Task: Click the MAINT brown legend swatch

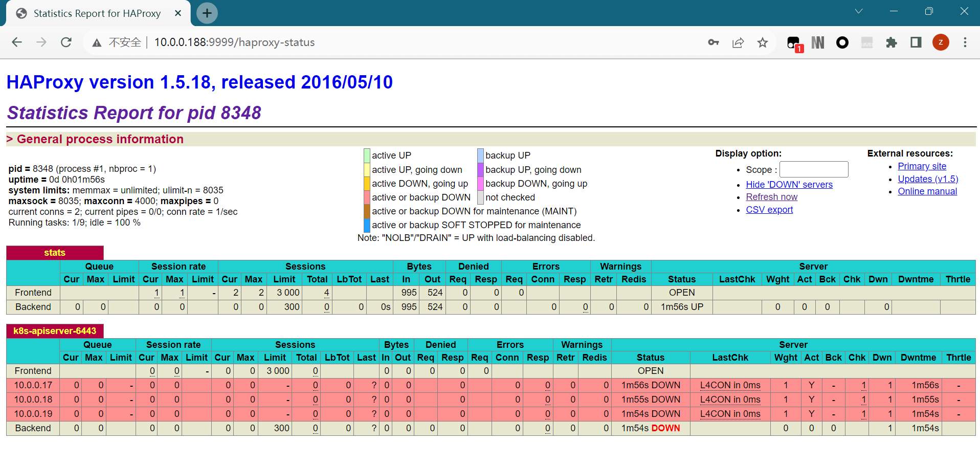Action: [367, 211]
